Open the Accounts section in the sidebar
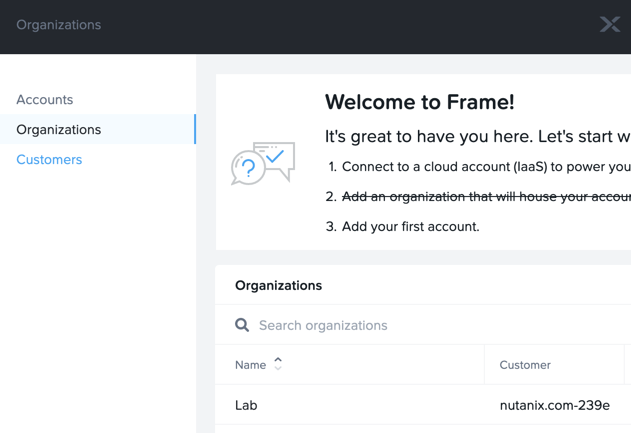631x433 pixels. [x=45, y=99]
